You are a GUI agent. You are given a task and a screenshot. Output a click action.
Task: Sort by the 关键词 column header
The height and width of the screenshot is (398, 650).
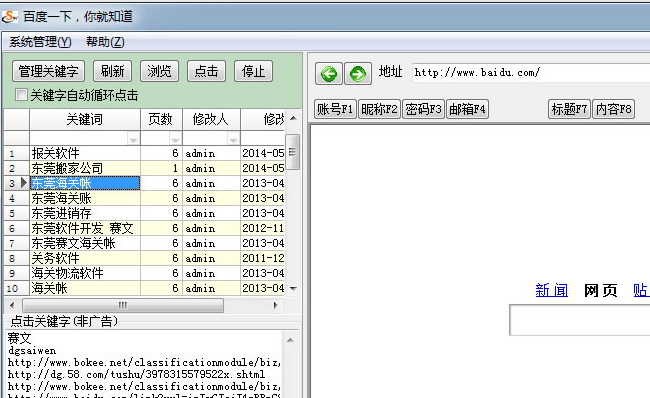(x=85, y=119)
